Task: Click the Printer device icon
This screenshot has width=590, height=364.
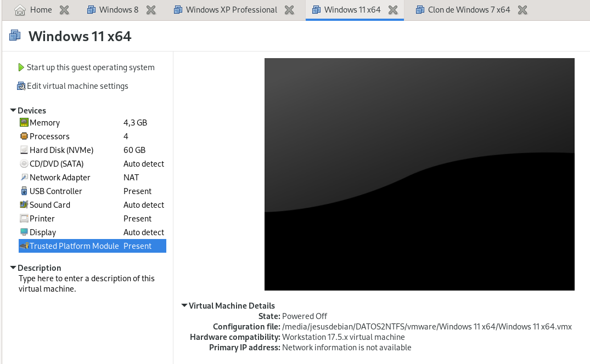Action: (24, 218)
